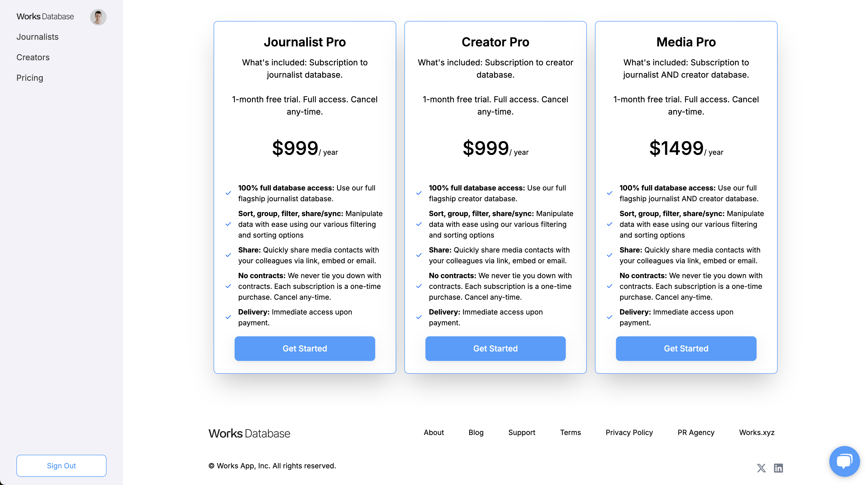Open the Terms page
This screenshot has height=485, width=868.
point(570,432)
